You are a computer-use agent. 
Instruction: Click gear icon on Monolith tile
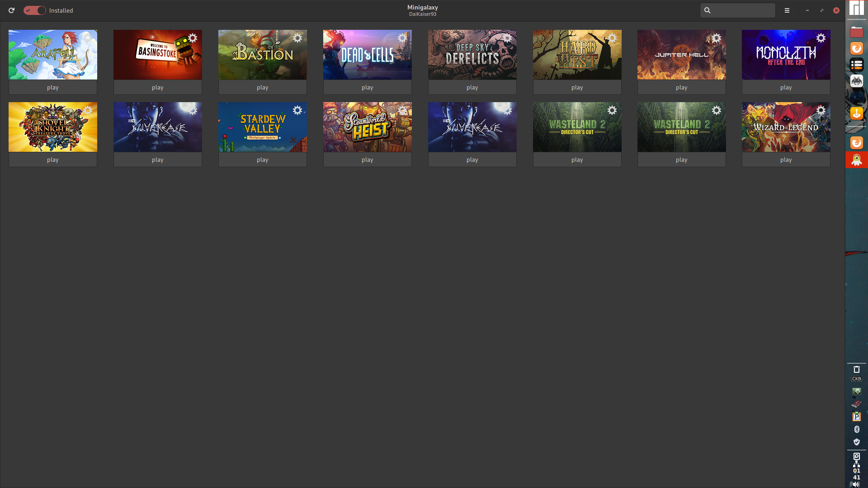pos(821,38)
